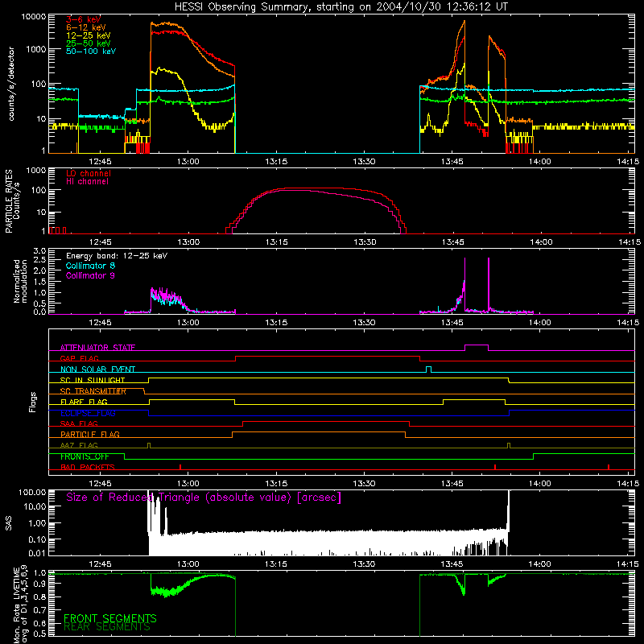Click 13:15 tick label under counts plot
The height and width of the screenshot is (644, 644).
coord(276,162)
